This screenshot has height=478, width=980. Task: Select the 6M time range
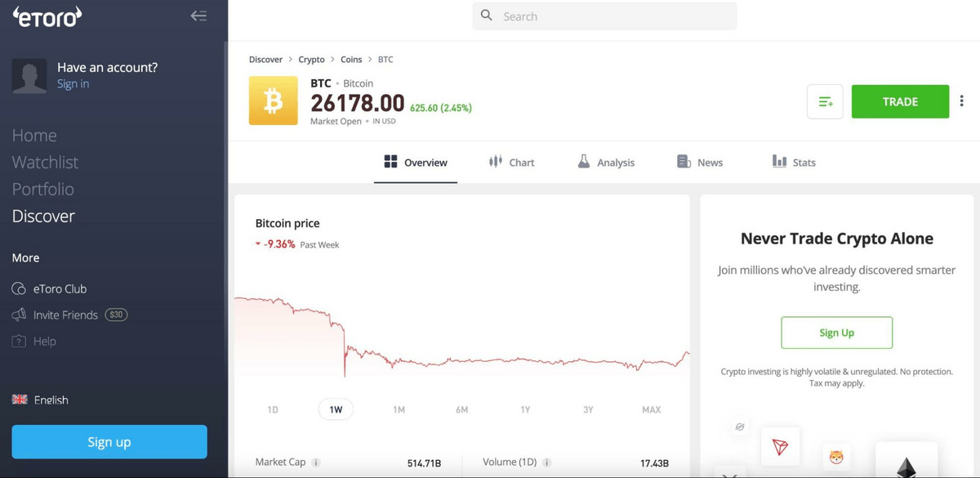click(x=462, y=409)
